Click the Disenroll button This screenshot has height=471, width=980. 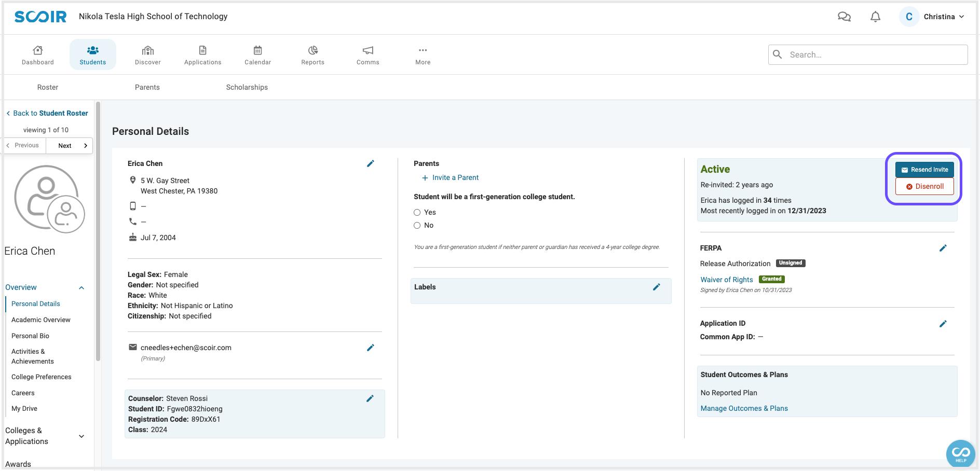(924, 186)
